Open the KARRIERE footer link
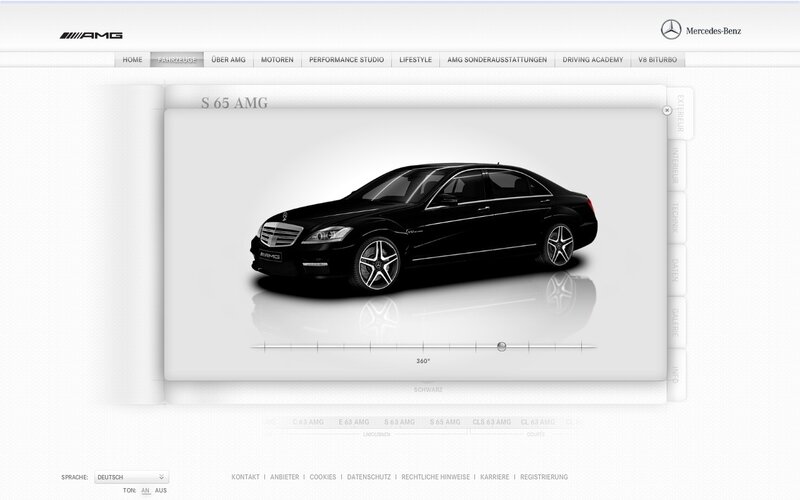Viewport: 800px width, 500px height. (494, 477)
